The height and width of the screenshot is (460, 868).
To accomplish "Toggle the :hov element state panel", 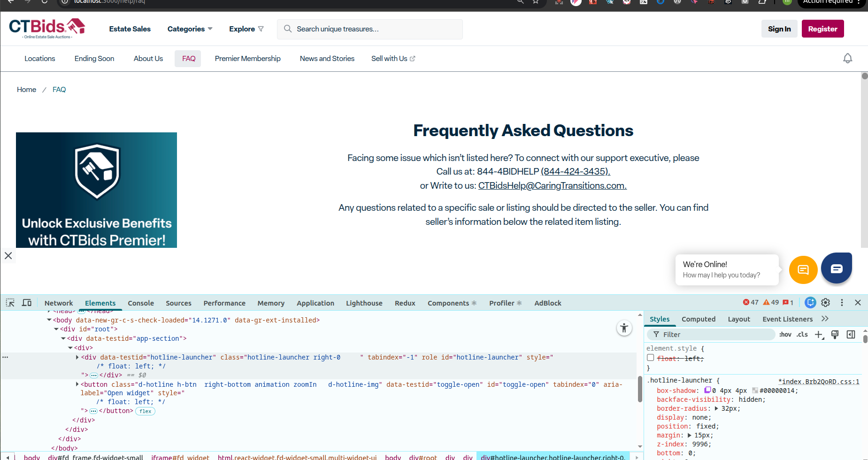I will [785, 335].
